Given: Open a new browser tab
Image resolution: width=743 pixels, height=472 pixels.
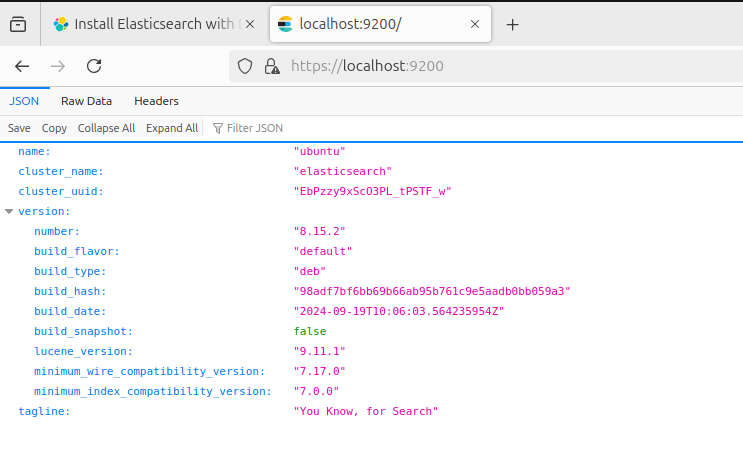Looking at the screenshot, I should click(512, 25).
